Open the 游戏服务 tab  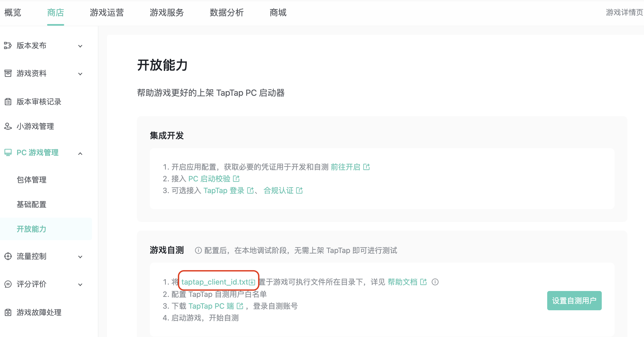(x=167, y=12)
